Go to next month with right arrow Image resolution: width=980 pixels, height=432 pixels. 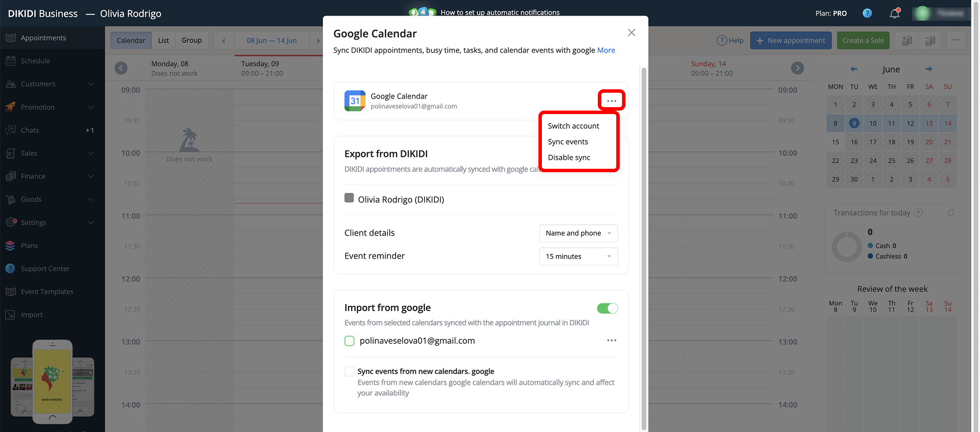pos(929,69)
